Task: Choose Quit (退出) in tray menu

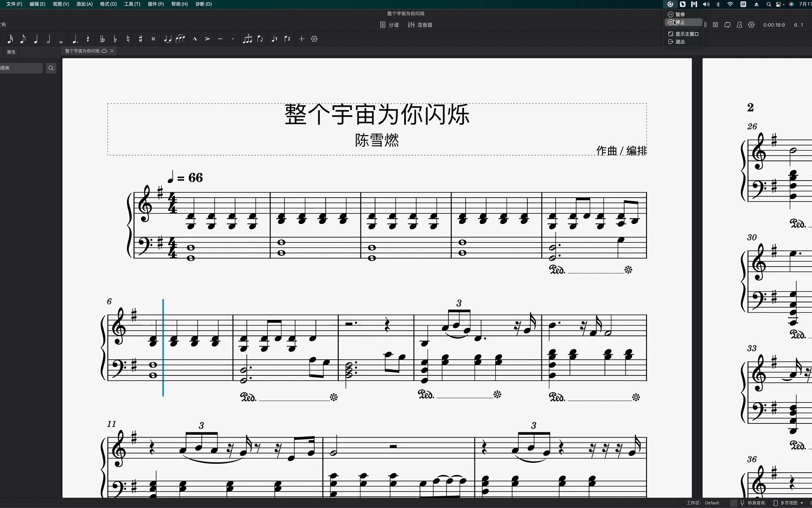Action: [683, 42]
